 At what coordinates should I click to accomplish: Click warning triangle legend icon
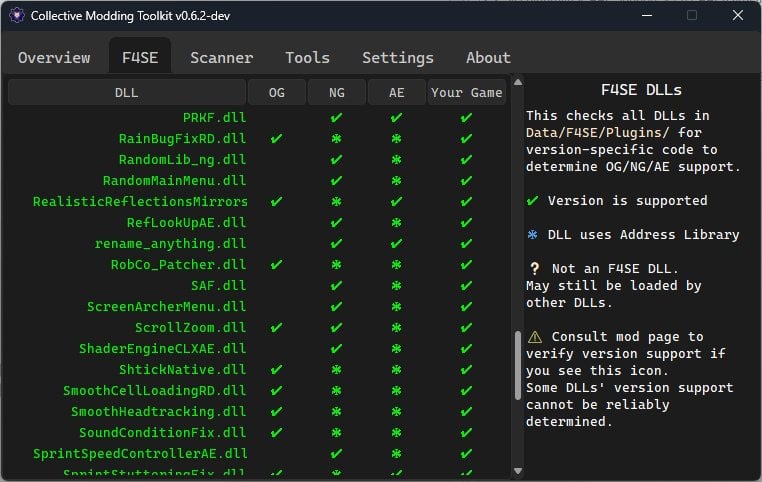(535, 337)
